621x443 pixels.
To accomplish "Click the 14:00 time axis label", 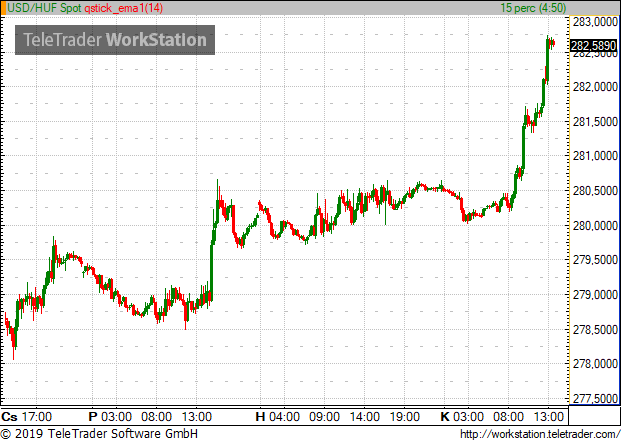I will [x=364, y=417].
